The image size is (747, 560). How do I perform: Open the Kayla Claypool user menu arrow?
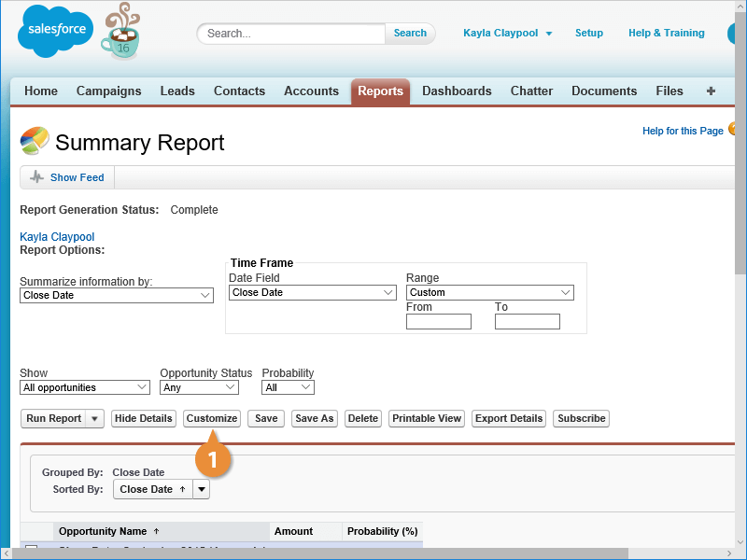click(x=549, y=34)
